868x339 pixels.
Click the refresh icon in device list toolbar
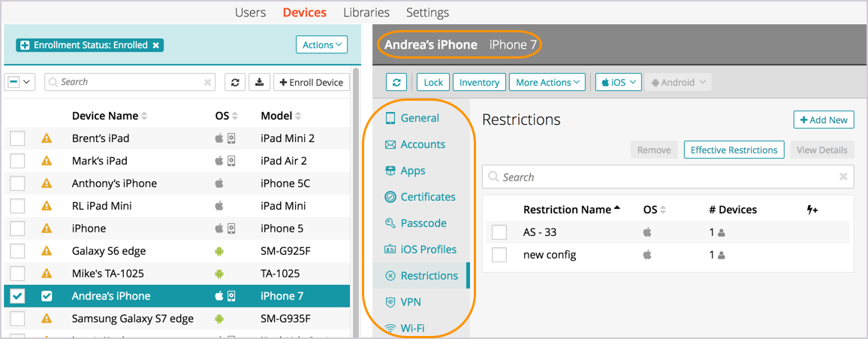tap(235, 83)
